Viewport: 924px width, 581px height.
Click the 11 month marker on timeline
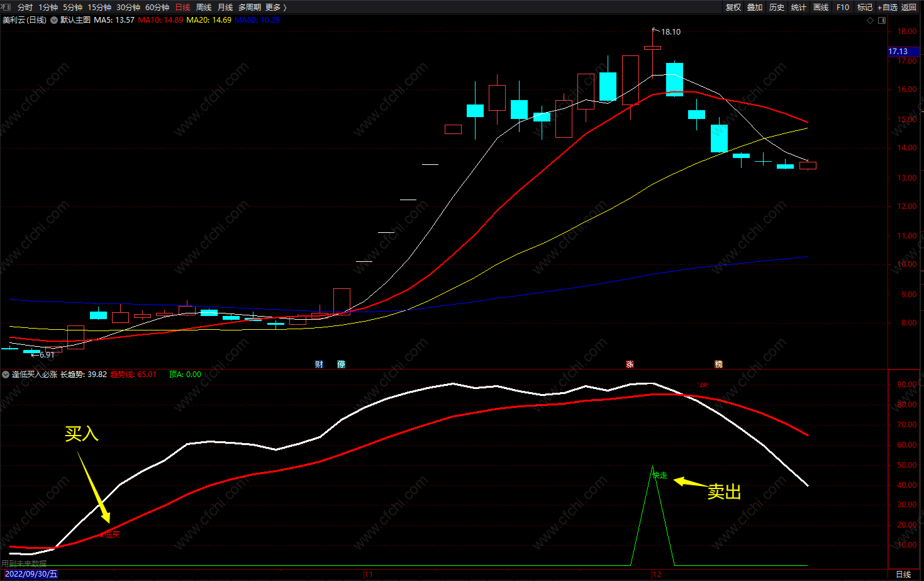click(x=369, y=574)
